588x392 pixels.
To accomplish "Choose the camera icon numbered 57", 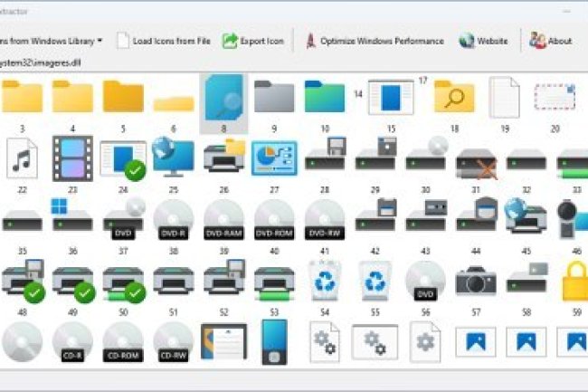I will [476, 282].
